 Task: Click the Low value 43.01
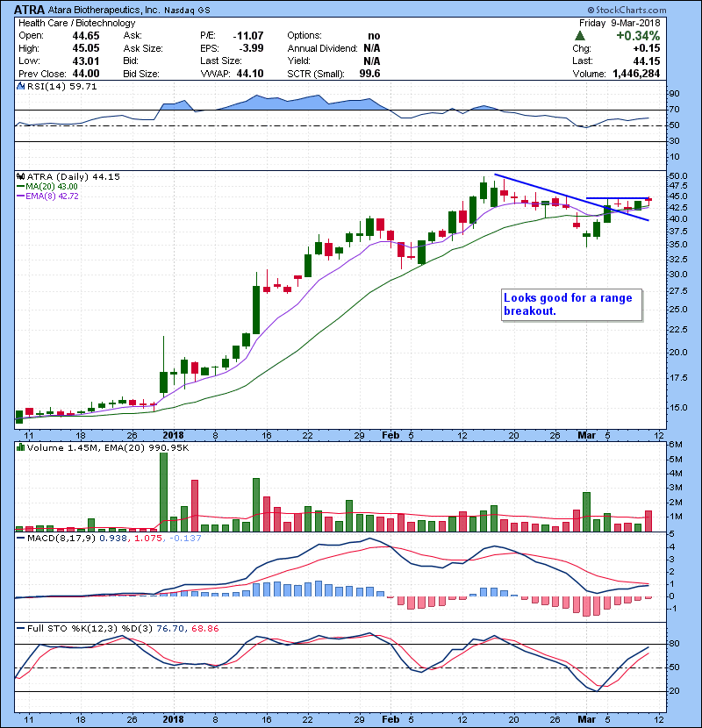[86, 61]
